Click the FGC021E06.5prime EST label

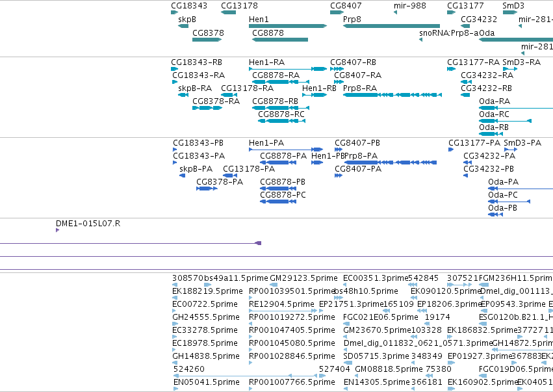click(x=381, y=318)
